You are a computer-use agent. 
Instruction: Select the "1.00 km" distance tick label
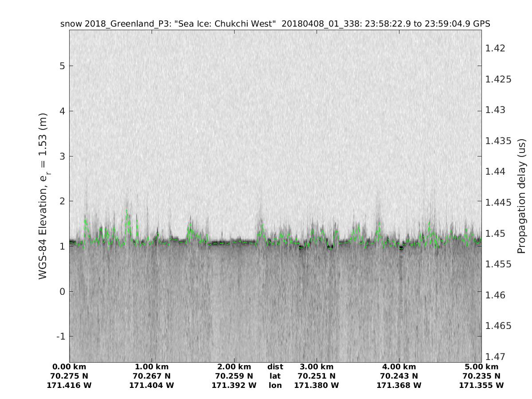point(152,367)
